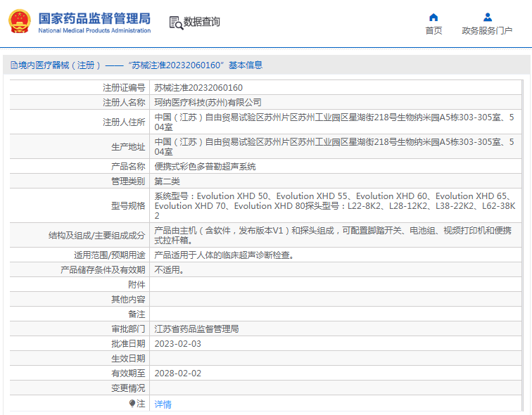Click 国家药品监督管理局 title
Image resolution: width=532 pixels, height=415 pixels.
(x=94, y=19)
